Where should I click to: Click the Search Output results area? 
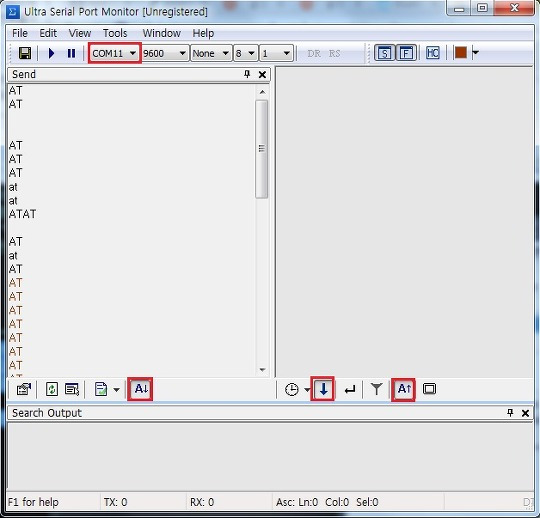click(270, 456)
